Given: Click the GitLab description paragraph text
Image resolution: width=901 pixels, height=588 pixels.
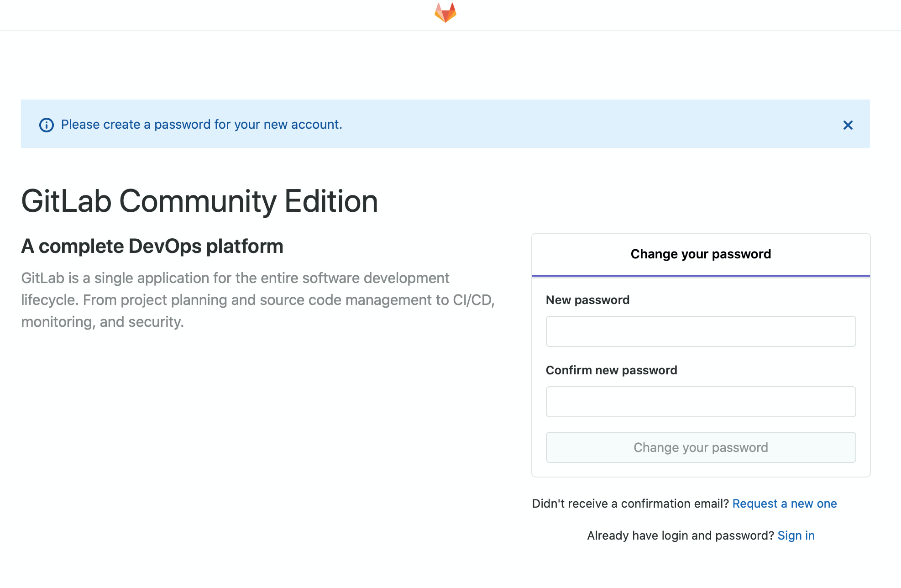Looking at the screenshot, I should (235, 300).
